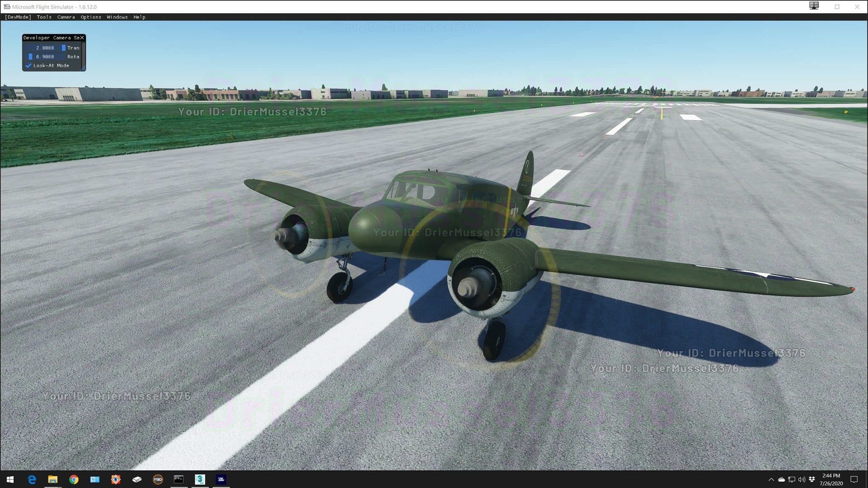Click the rotation speed slider

click(45, 57)
